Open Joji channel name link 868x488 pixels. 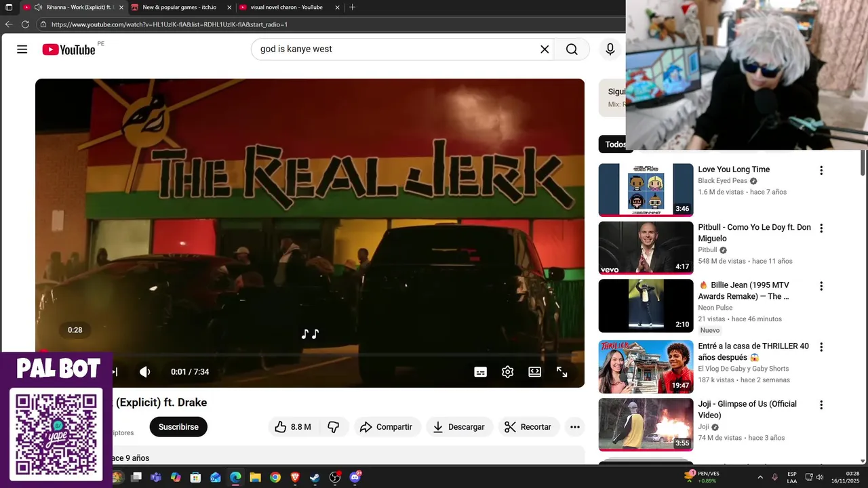pos(703,427)
